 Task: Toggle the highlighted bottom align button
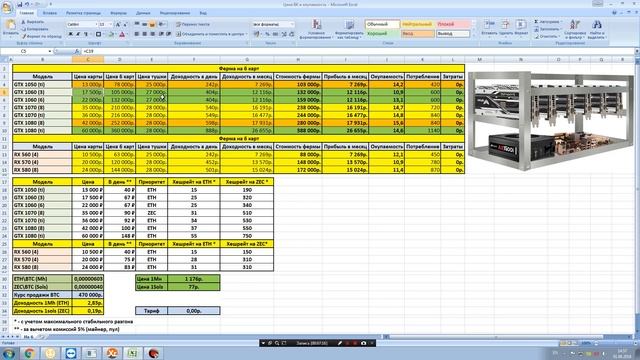point(152,24)
